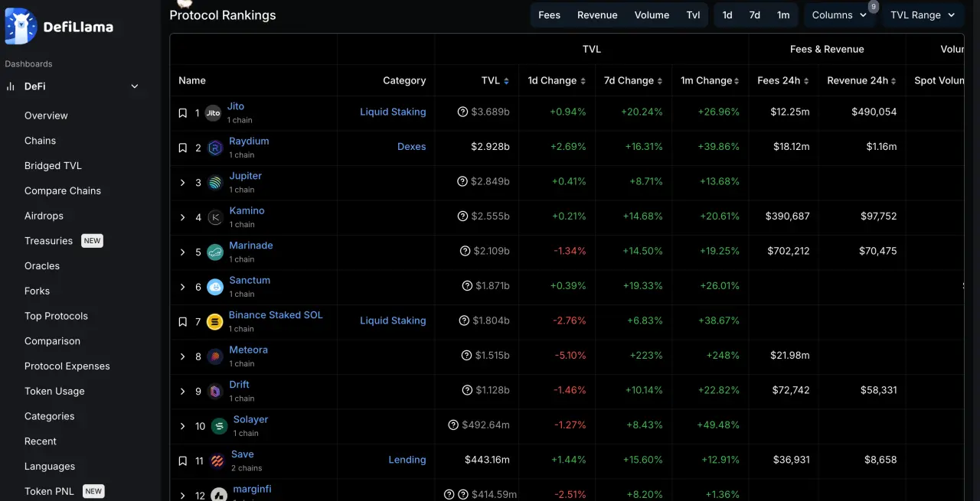Click the Marinade logo icon
The width and height of the screenshot is (980, 501).
click(215, 252)
